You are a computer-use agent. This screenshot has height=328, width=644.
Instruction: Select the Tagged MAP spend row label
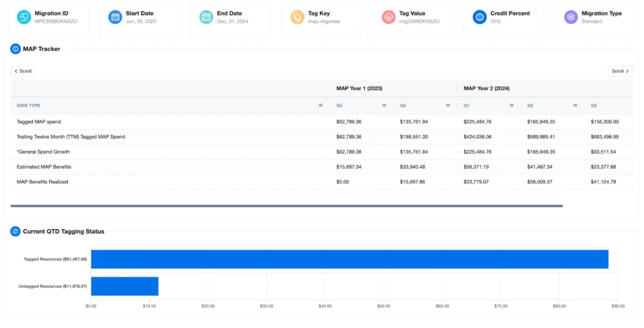tap(39, 122)
